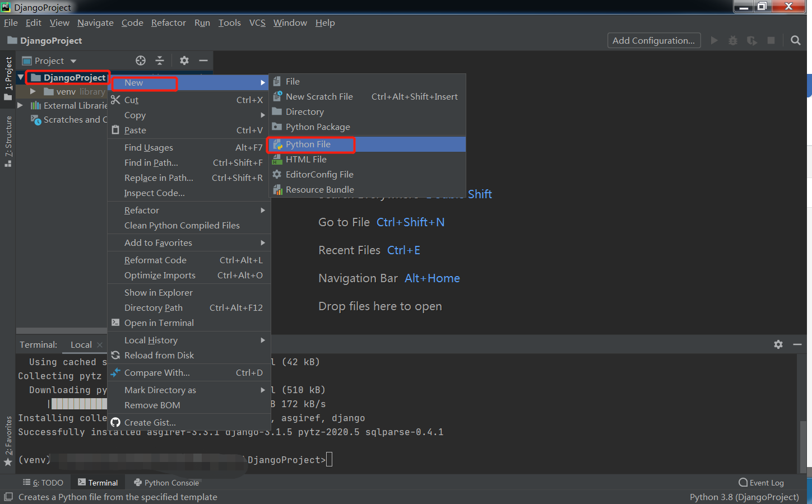Open the 1: Project side tab
This screenshot has width=812, height=504.
pyautogui.click(x=8, y=78)
